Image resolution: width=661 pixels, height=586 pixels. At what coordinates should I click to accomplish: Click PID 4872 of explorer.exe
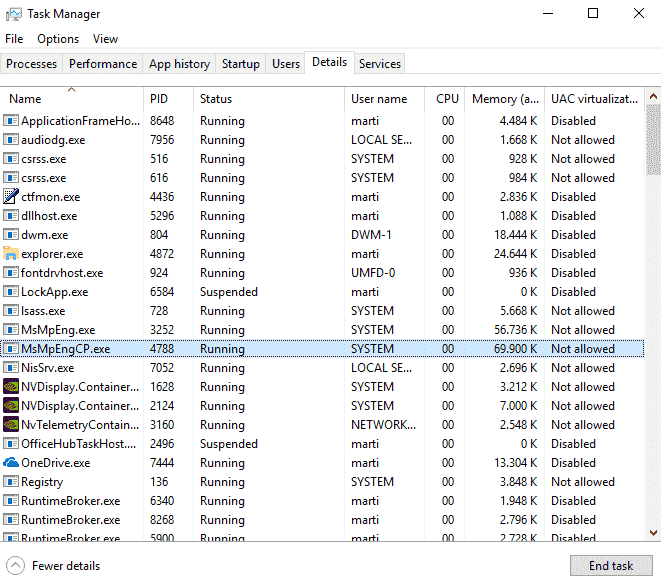point(162,253)
